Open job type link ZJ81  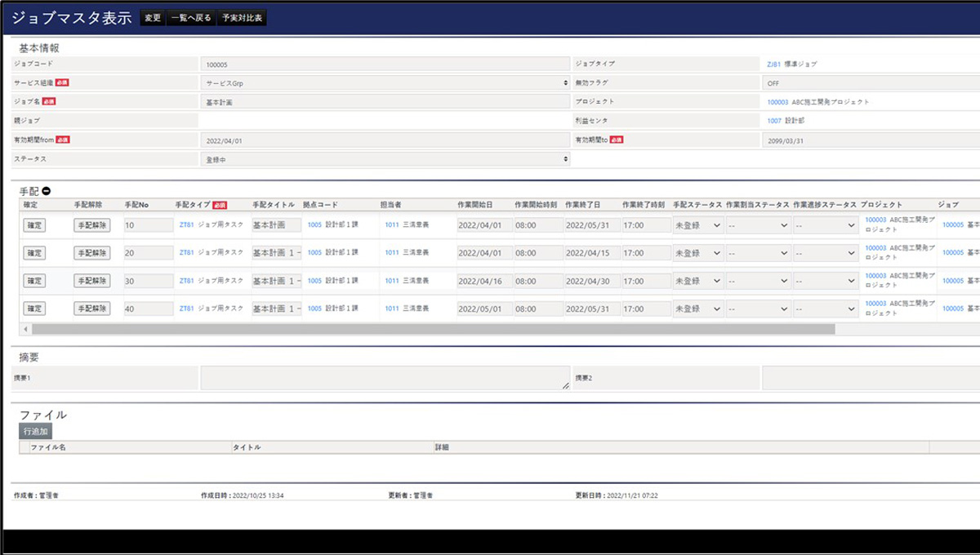point(773,64)
